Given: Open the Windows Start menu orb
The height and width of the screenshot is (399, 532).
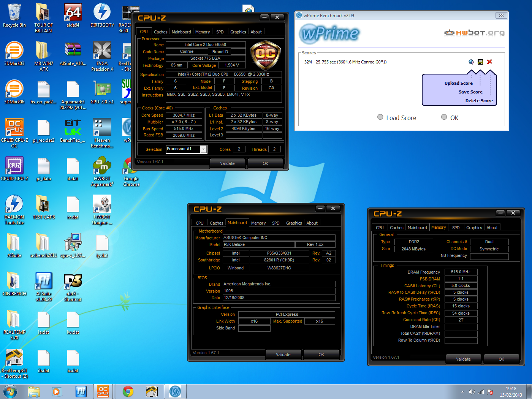Looking at the screenshot, I should (10, 391).
